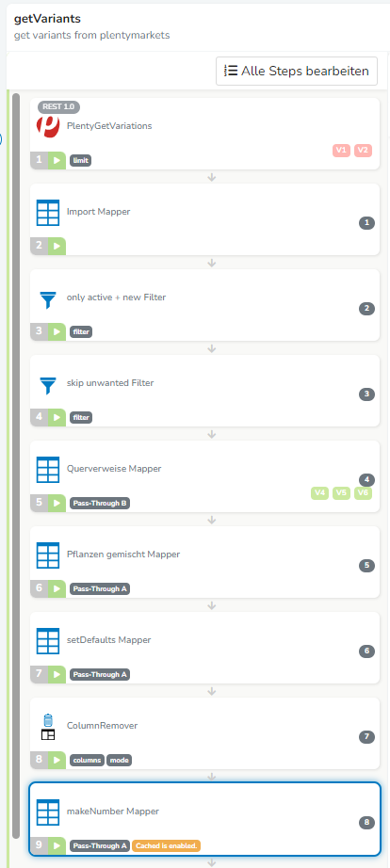Click the plentymarkets logo icon on PlentyGetVariations
Viewport: 390px width, 868px height.
pos(48,126)
